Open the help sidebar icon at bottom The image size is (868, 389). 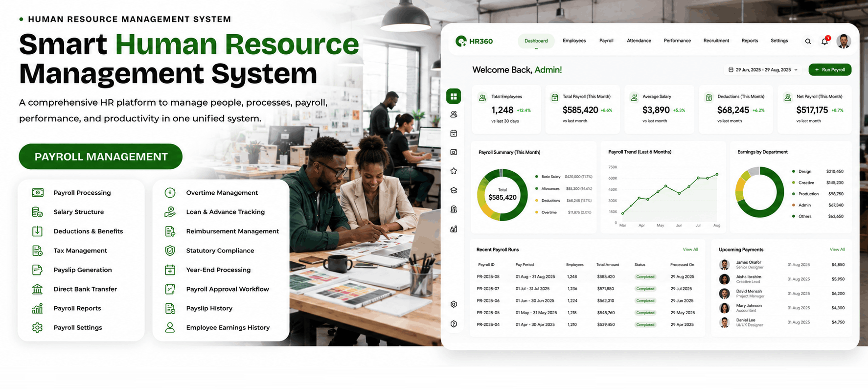click(x=454, y=324)
